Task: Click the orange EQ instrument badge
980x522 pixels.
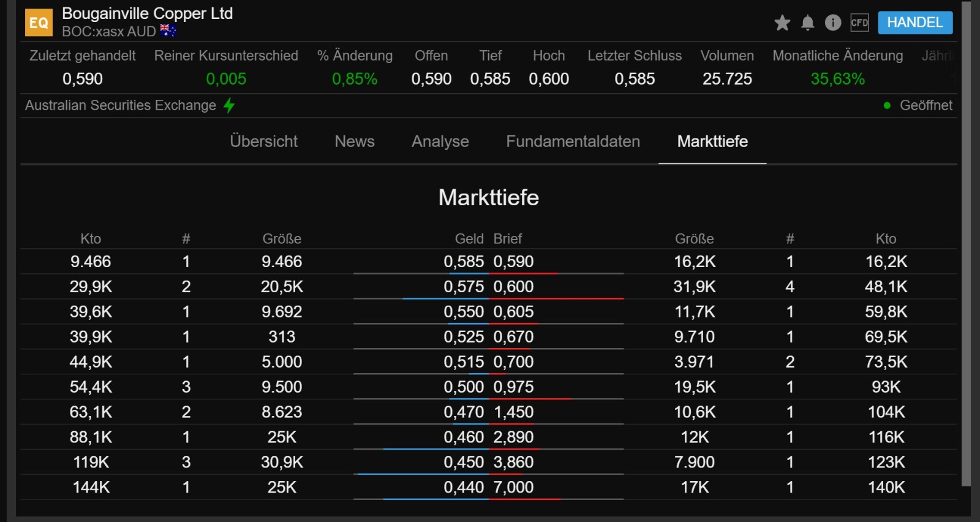Action: tap(39, 23)
